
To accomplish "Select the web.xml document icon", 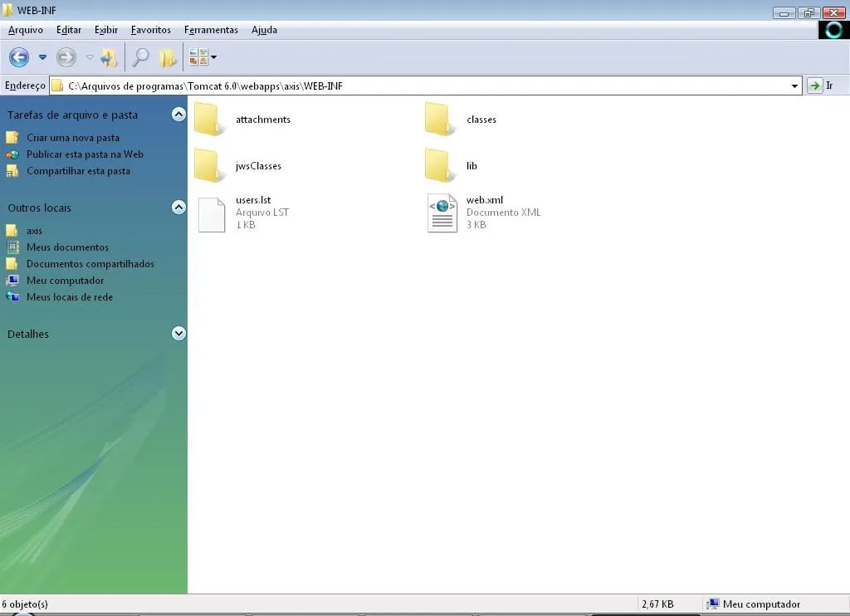I will click(442, 213).
